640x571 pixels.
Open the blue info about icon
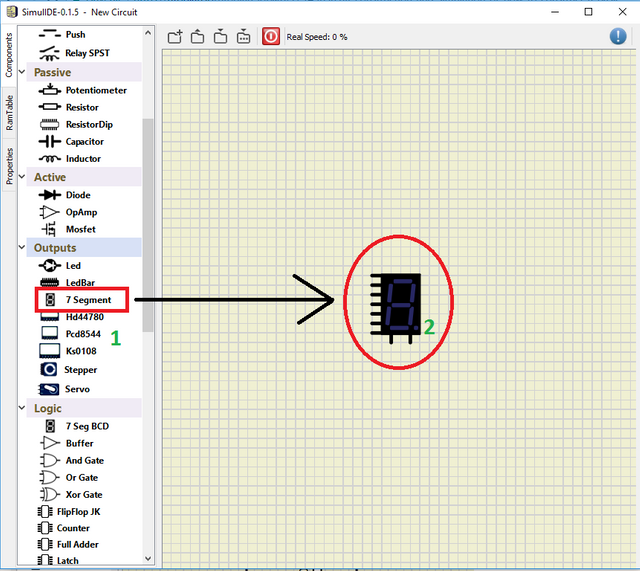click(618, 36)
